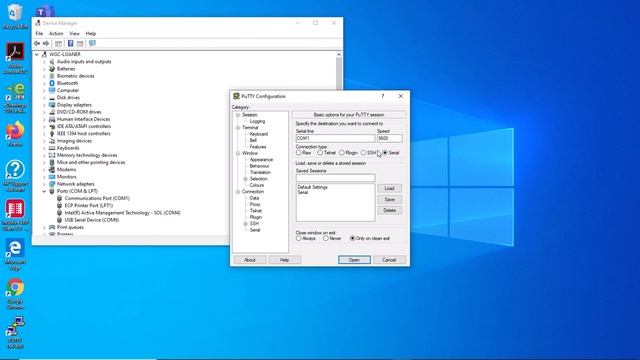The width and height of the screenshot is (640, 360).
Task: Click the Serial line input field
Action: 335,138
